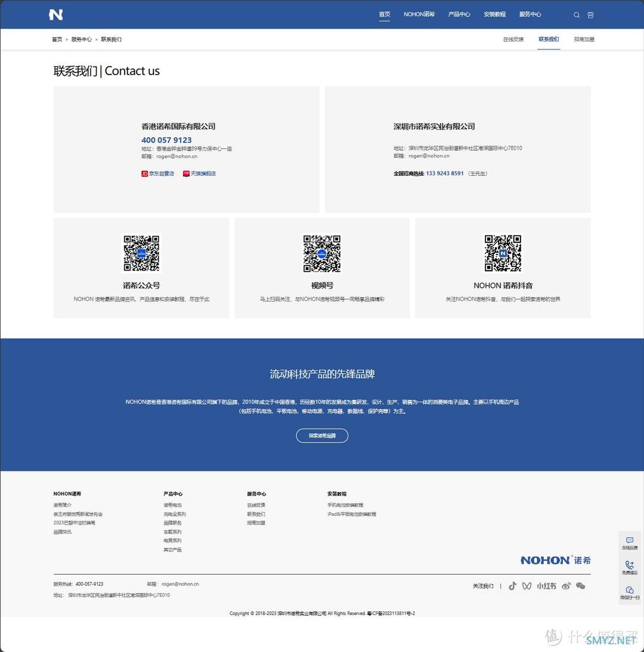
Task: Open 服务中心 in the top navigation
Action: click(530, 14)
